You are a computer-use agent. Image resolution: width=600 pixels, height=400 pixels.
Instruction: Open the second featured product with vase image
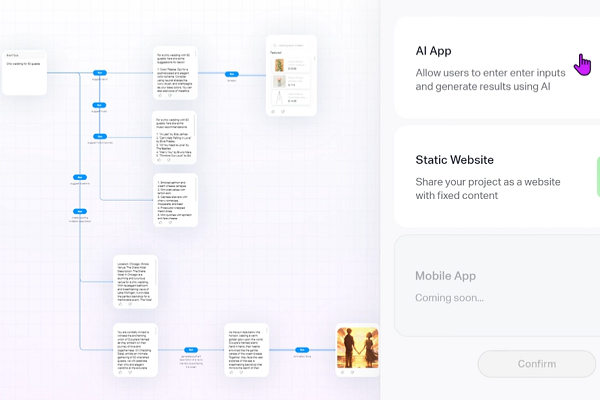(x=291, y=81)
